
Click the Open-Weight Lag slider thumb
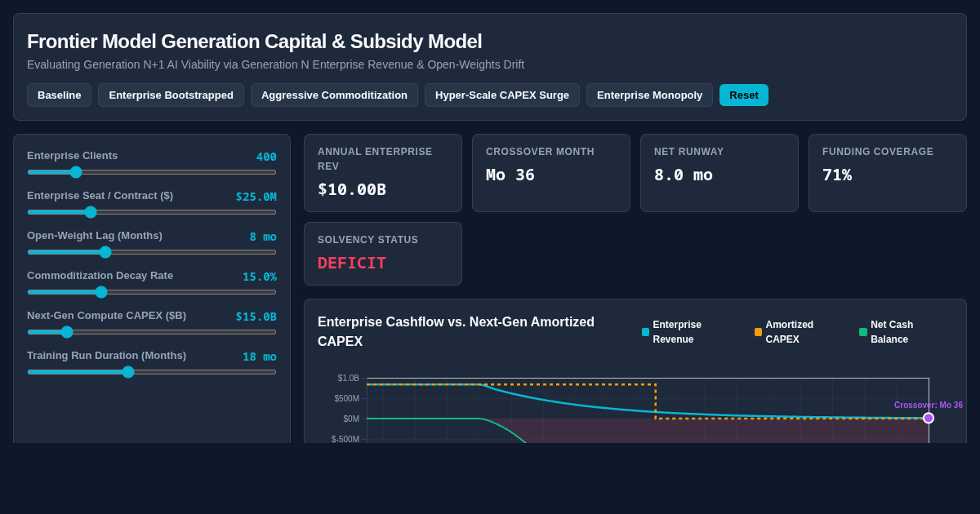pyautogui.click(x=105, y=252)
